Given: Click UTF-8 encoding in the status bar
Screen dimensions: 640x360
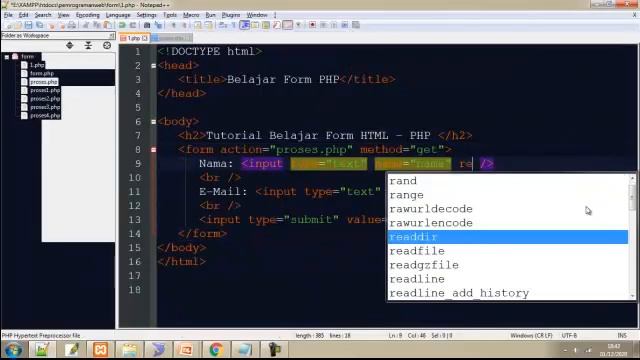Looking at the screenshot, I should pos(569,336).
